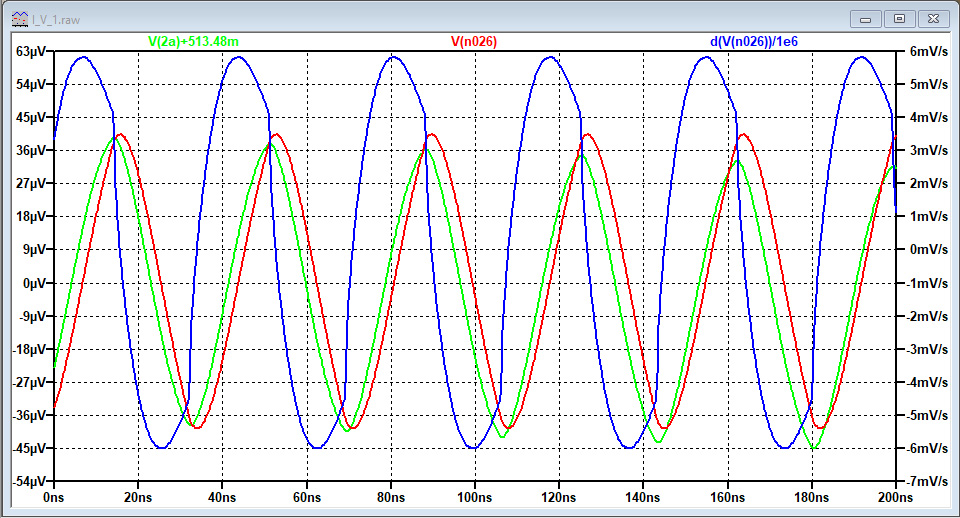The image size is (960, 518).
Task: Click the -9µV left axis label
Action: (x=32, y=317)
